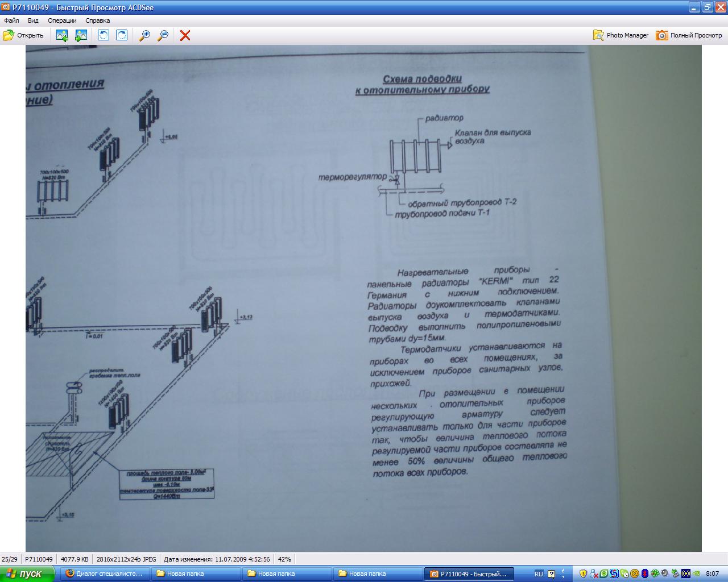728x582 pixels.
Task: Delete the image with red X
Action: tap(185, 35)
